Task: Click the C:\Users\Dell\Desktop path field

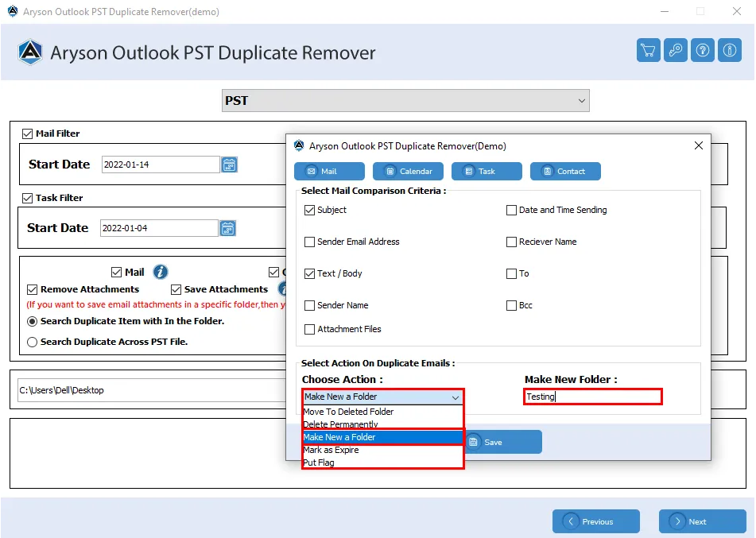Action: click(x=153, y=390)
